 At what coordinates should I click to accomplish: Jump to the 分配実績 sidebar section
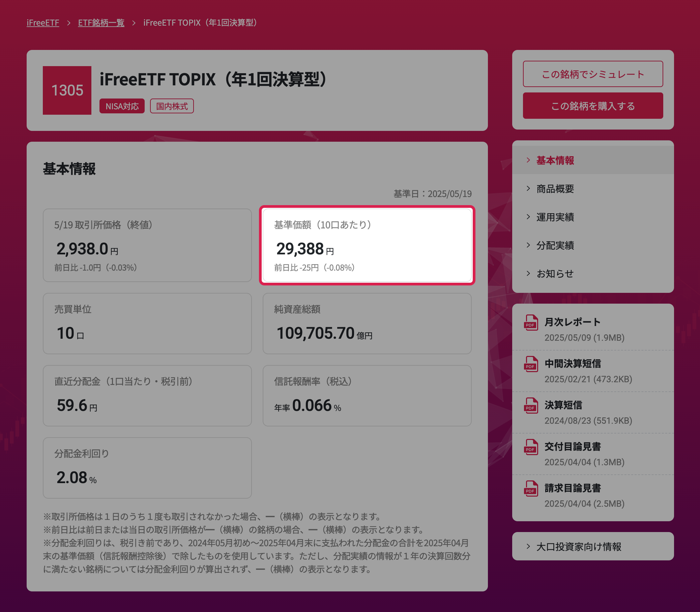[x=593, y=245]
